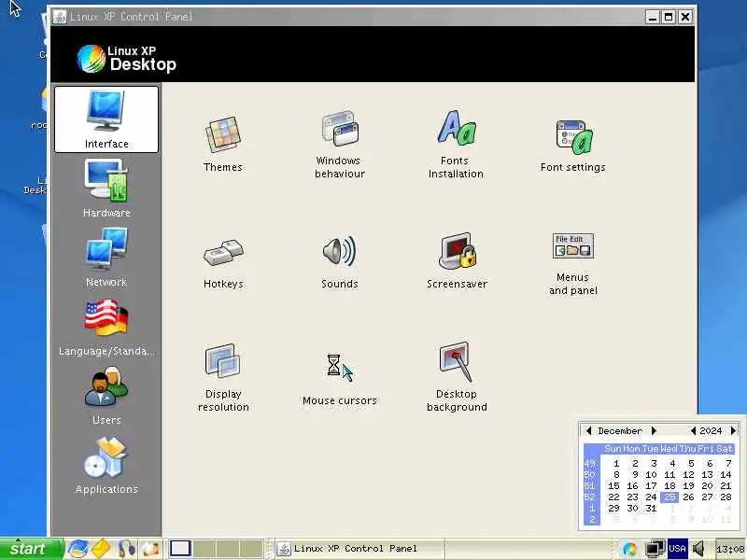Select December 31 in the calendar

[x=651, y=508]
